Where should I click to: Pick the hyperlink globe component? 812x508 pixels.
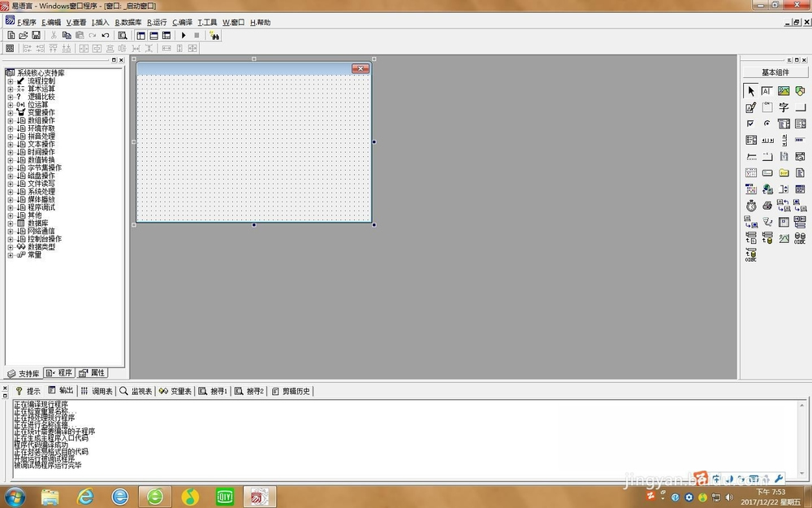coord(767,189)
